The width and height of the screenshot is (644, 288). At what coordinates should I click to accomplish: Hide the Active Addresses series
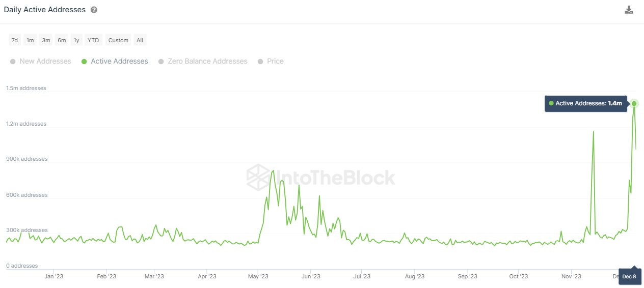pos(115,61)
